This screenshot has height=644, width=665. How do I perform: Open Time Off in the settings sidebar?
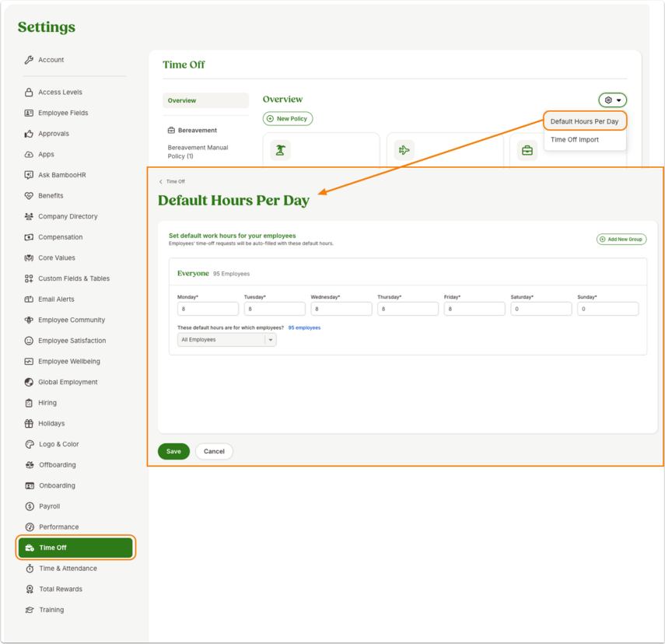75,548
